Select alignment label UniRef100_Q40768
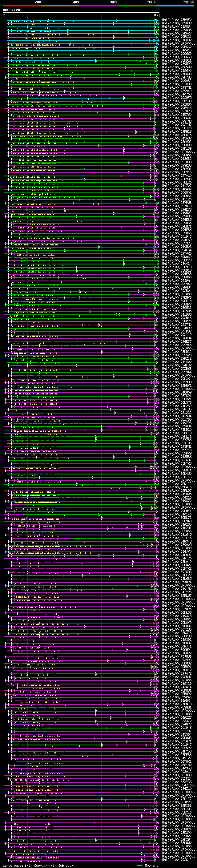Viewport: 197px width, 868px height. point(177,94)
